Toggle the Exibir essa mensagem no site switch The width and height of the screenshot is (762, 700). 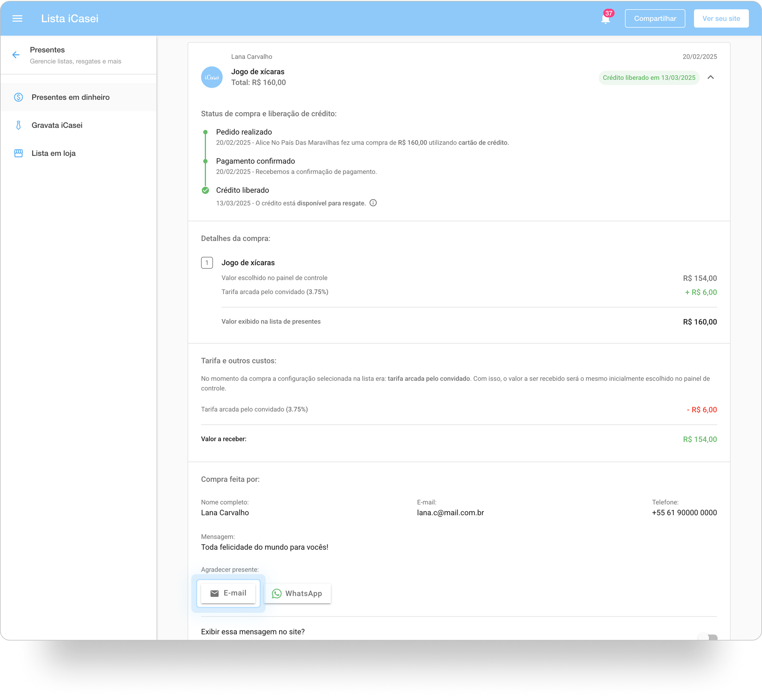(708, 637)
